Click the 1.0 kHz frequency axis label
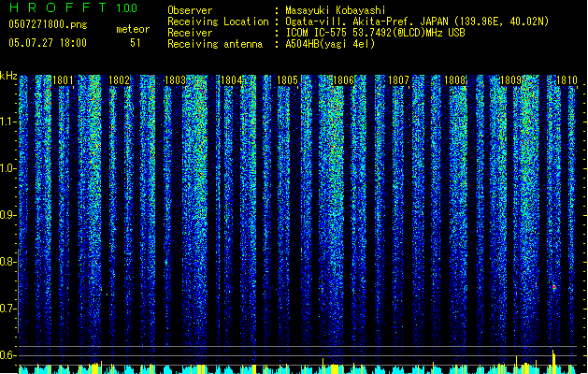 (x=8, y=168)
